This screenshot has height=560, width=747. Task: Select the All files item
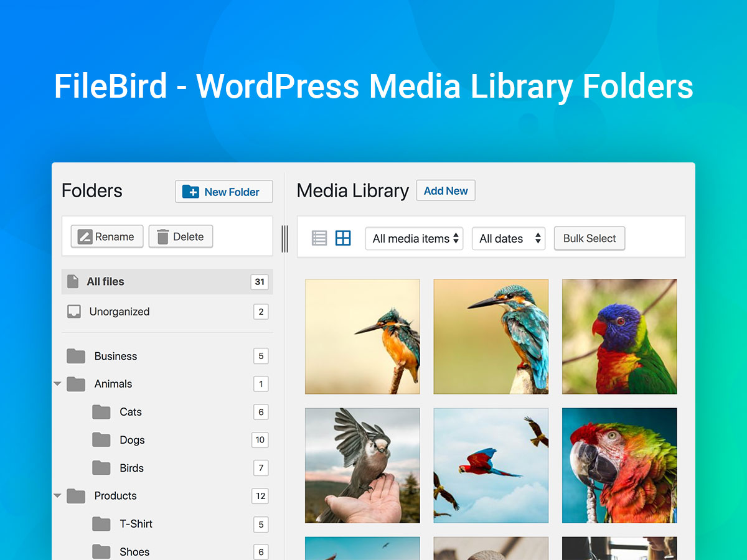click(167, 281)
